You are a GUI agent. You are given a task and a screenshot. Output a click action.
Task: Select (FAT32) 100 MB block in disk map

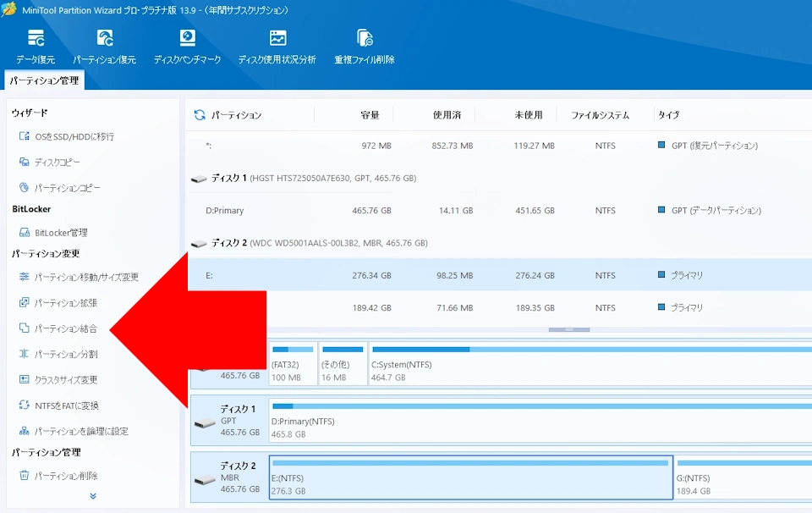[294, 363]
